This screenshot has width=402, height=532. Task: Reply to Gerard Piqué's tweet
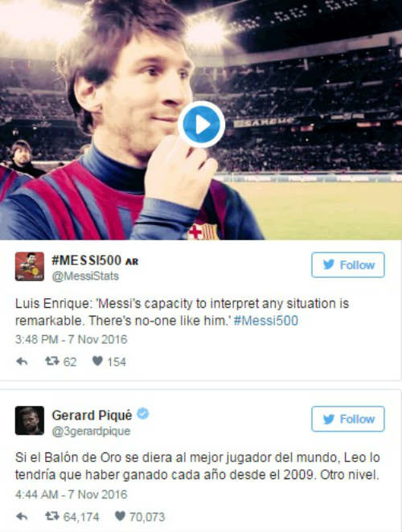click(x=22, y=517)
